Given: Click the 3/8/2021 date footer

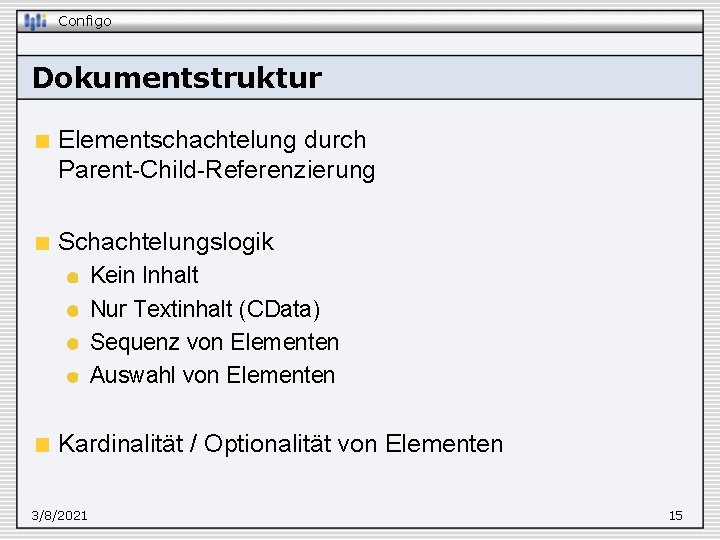Looking at the screenshot, I should [x=59, y=516].
